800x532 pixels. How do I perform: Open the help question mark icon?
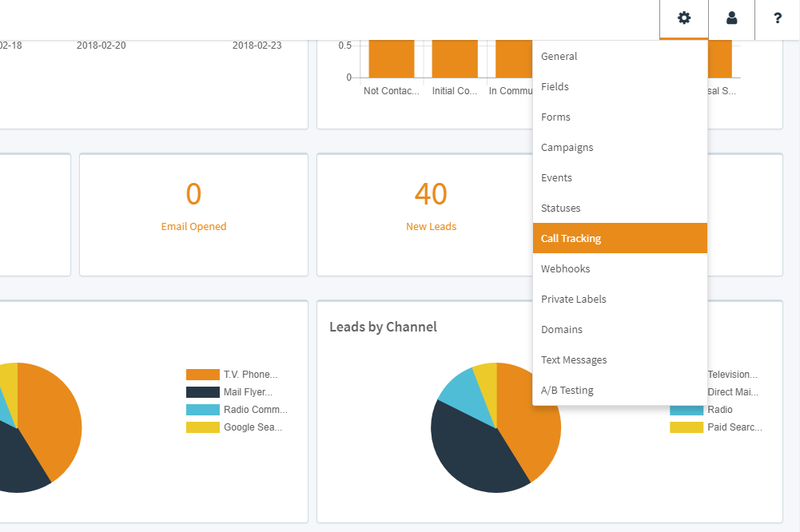pos(776,18)
